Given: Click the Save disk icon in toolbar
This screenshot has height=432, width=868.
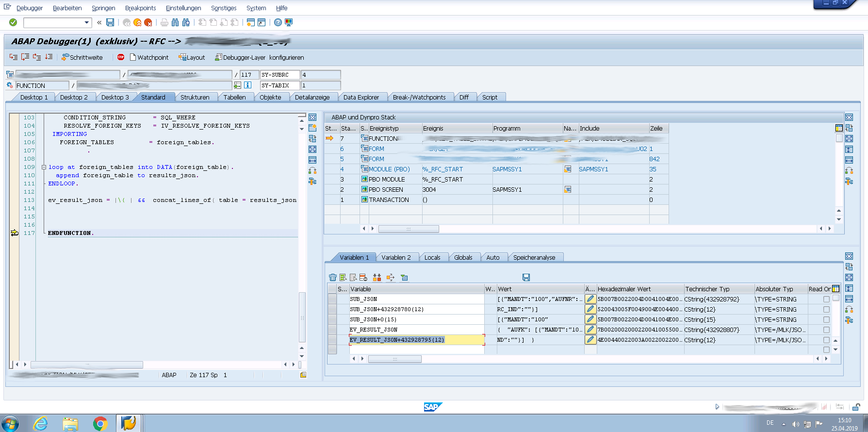Looking at the screenshot, I should pos(110,22).
